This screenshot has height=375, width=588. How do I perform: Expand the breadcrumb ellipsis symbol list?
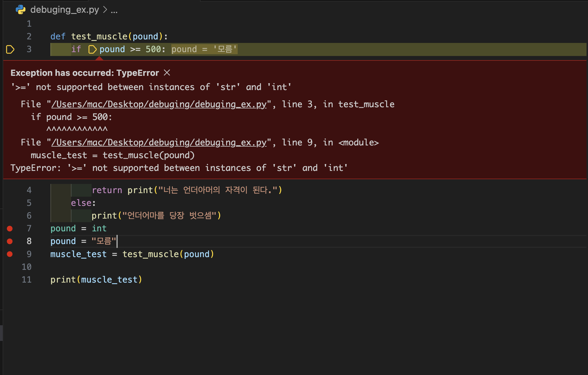click(114, 10)
